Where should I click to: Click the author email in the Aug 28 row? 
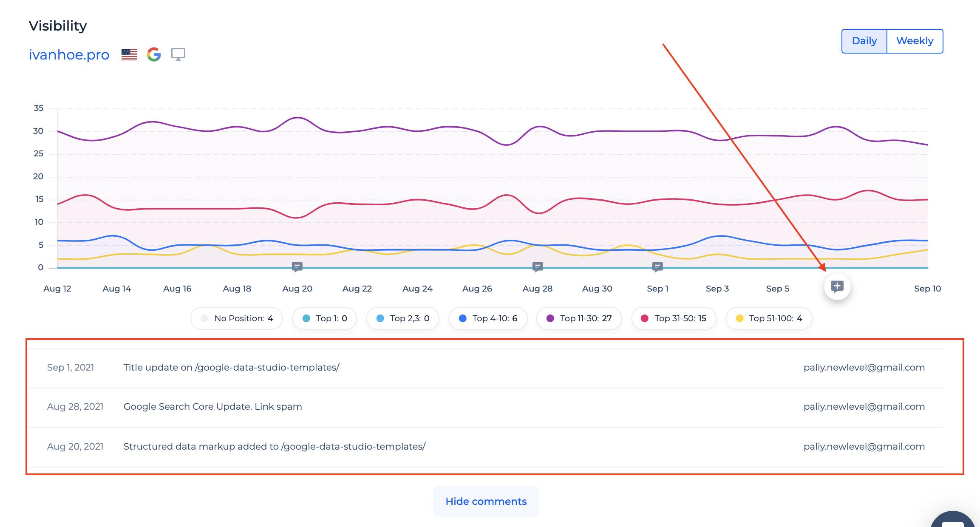point(864,407)
